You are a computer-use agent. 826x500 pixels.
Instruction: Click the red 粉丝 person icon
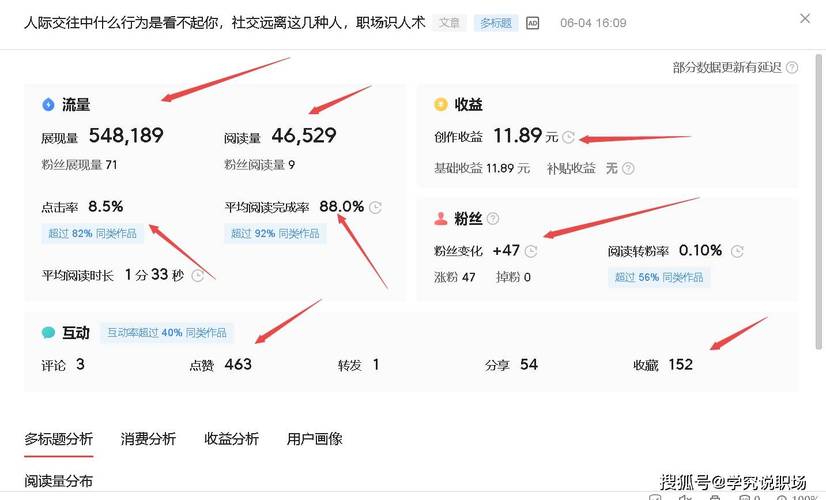point(440,218)
